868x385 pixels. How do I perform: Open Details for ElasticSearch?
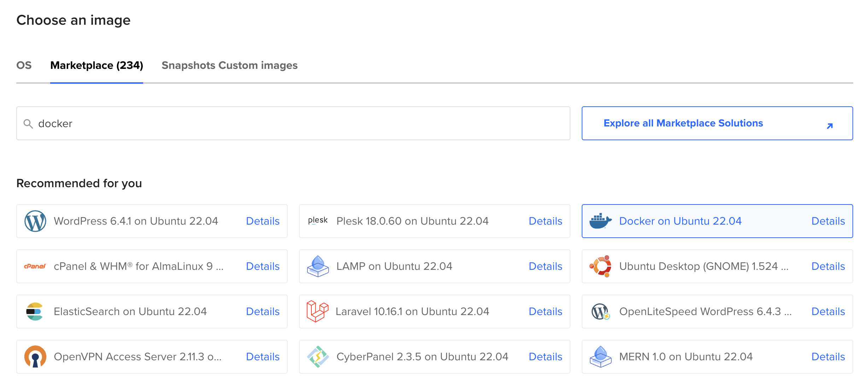pos(263,312)
